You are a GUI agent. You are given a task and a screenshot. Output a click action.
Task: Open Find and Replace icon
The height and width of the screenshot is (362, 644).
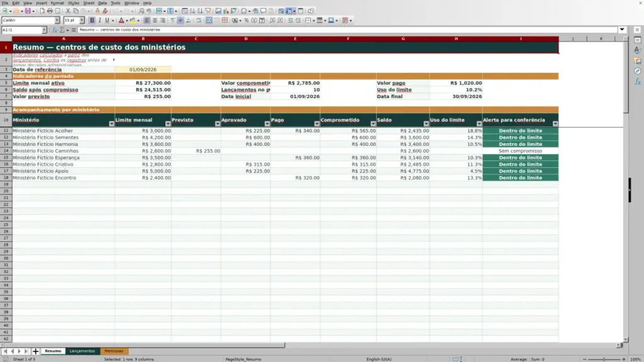click(142, 11)
